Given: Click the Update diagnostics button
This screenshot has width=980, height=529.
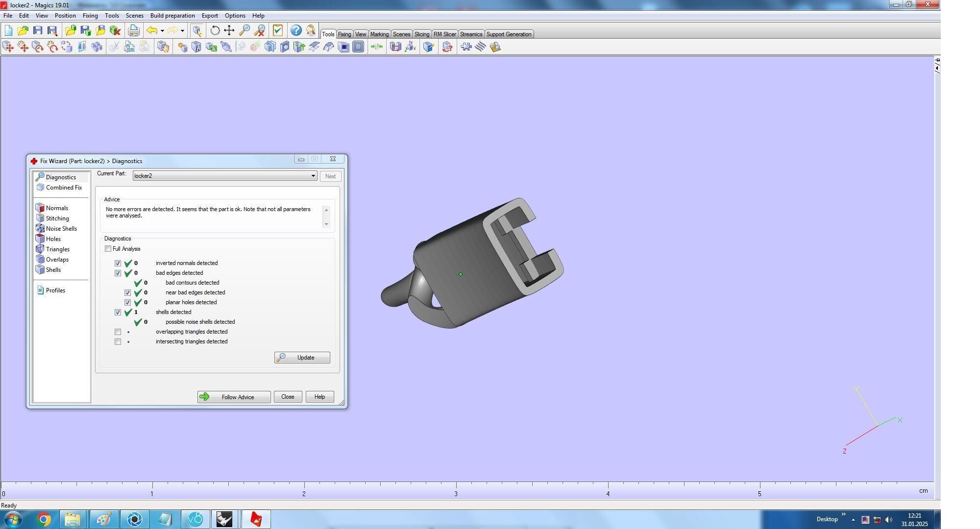Looking at the screenshot, I should 302,358.
